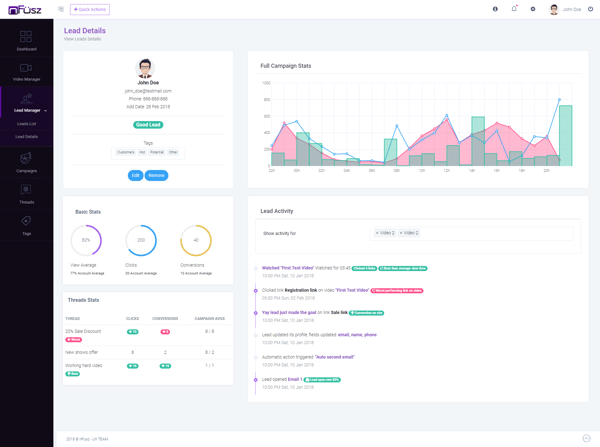Viewport: 600px width, 447px height.
Task: Click View Leads Details breadcrumb
Action: (x=82, y=39)
